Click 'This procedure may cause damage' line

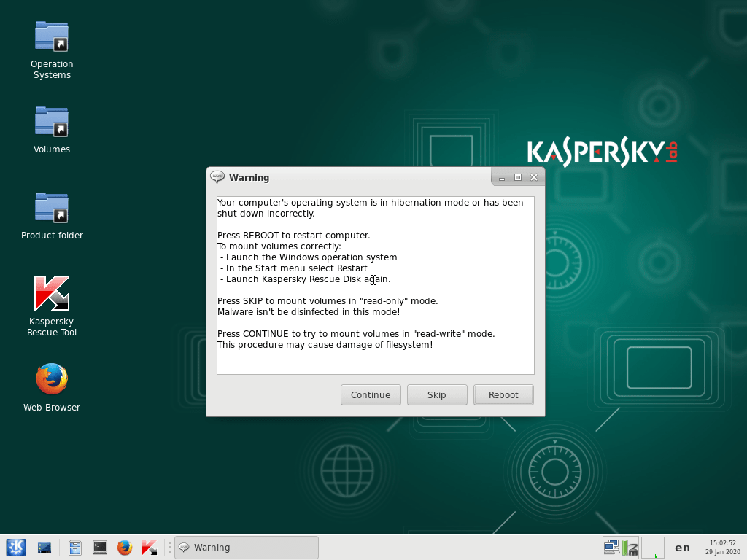point(325,345)
